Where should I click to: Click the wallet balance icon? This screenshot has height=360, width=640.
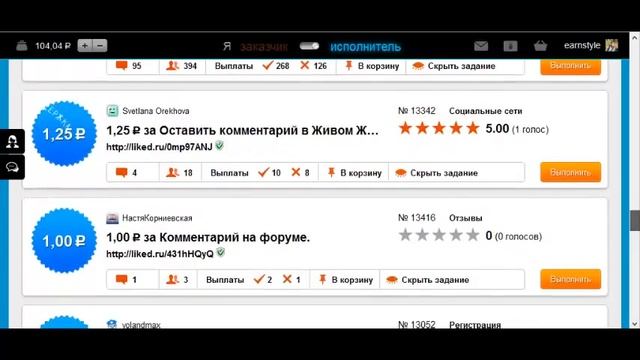pos(22,46)
